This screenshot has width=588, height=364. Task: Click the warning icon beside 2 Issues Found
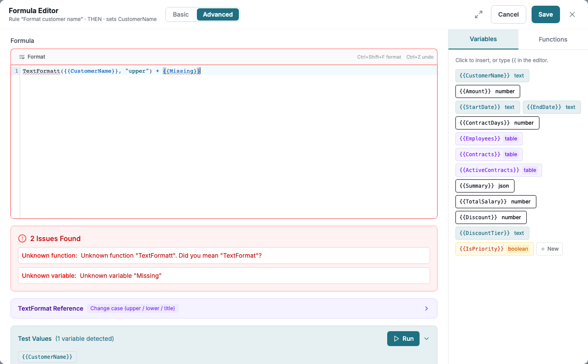click(x=22, y=238)
